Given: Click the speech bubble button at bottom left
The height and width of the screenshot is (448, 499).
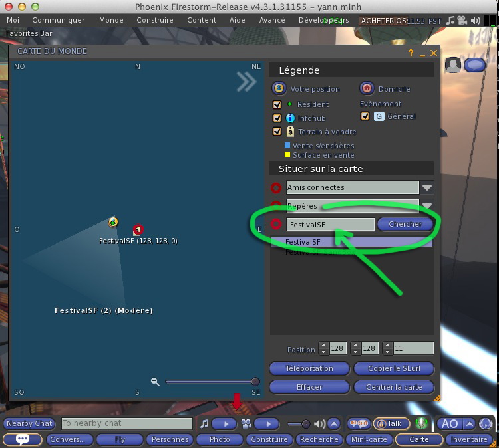Looking at the screenshot, I should (22, 439).
